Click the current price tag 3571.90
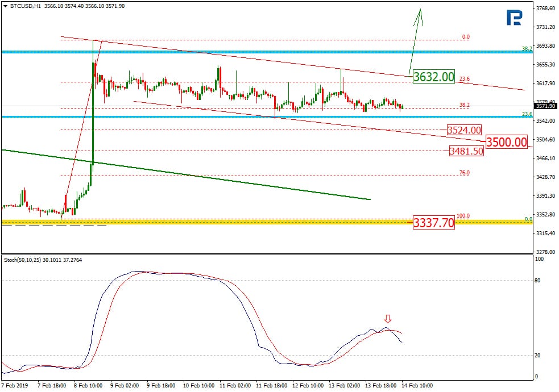Image resolution: width=559 pixels, height=392 pixels. pyautogui.click(x=545, y=106)
